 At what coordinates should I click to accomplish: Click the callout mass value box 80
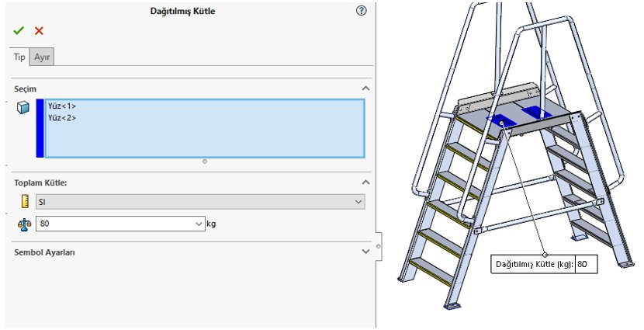click(586, 264)
